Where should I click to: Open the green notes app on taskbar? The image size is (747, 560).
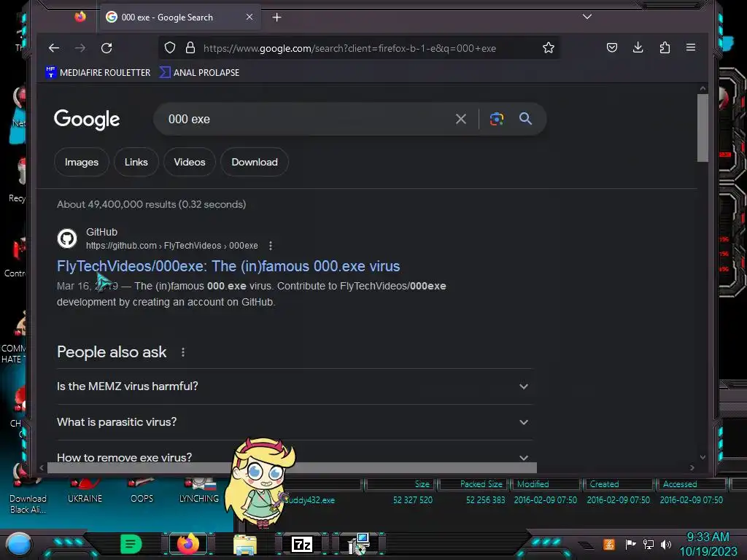click(131, 544)
